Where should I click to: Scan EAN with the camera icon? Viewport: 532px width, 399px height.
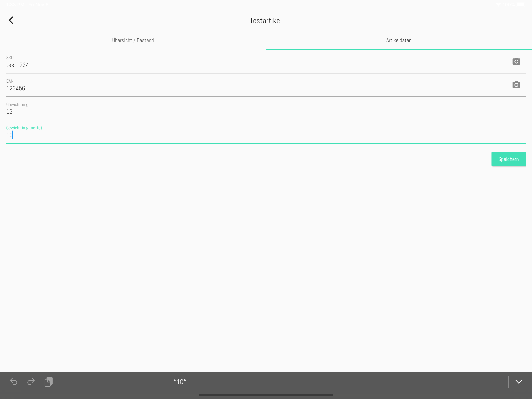(x=516, y=85)
